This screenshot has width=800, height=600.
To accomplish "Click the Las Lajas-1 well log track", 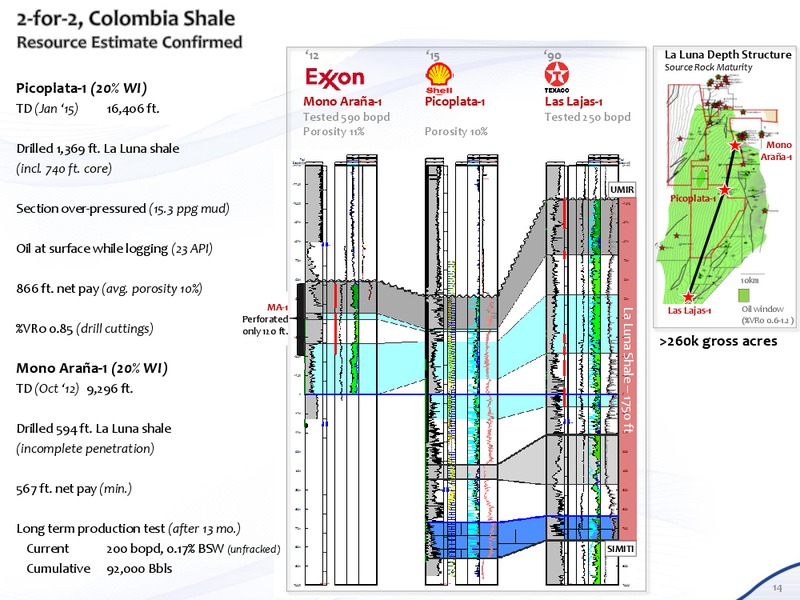I will (582, 370).
